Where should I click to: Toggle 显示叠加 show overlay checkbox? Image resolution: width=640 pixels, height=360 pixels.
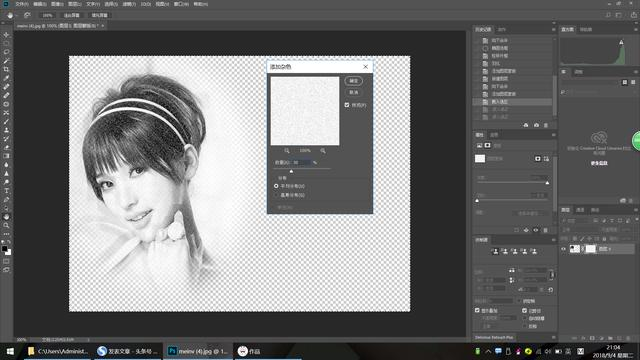click(x=477, y=310)
